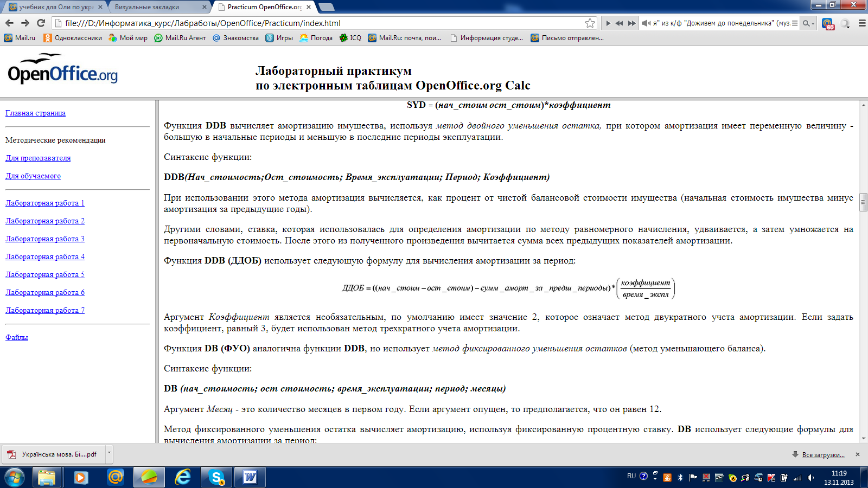Viewport: 868px width, 488px height.
Task: Open the music player playlist icon
Action: pyautogui.click(x=795, y=23)
